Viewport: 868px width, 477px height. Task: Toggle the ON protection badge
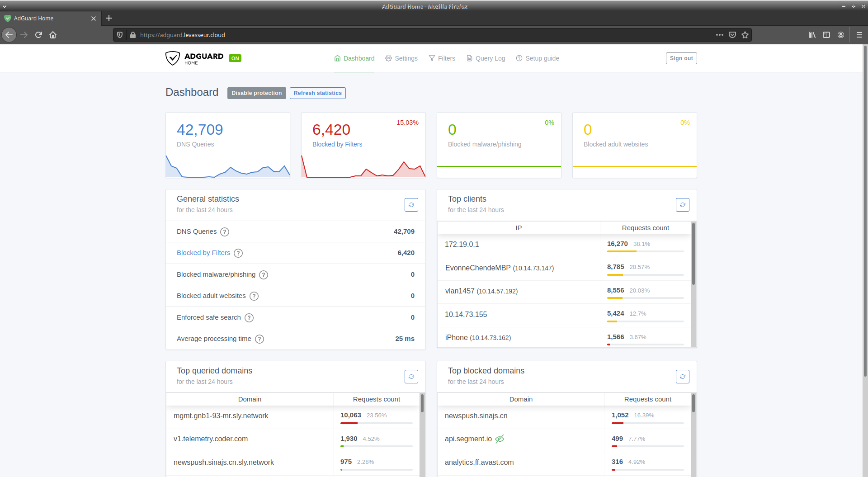click(x=235, y=58)
